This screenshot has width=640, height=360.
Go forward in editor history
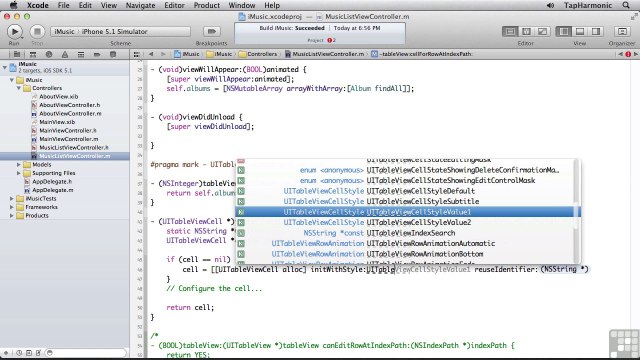(163, 54)
